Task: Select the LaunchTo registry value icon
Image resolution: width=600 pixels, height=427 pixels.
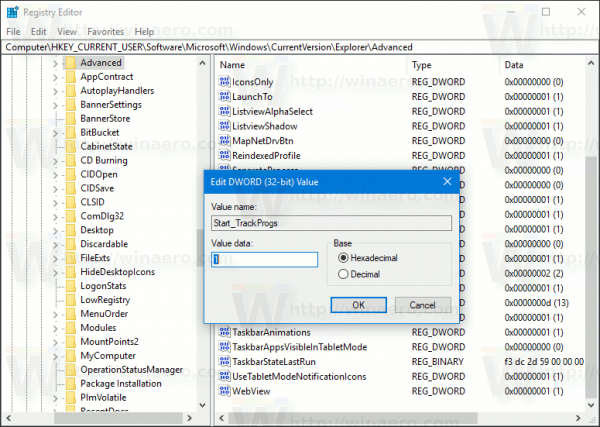Action: [224, 96]
